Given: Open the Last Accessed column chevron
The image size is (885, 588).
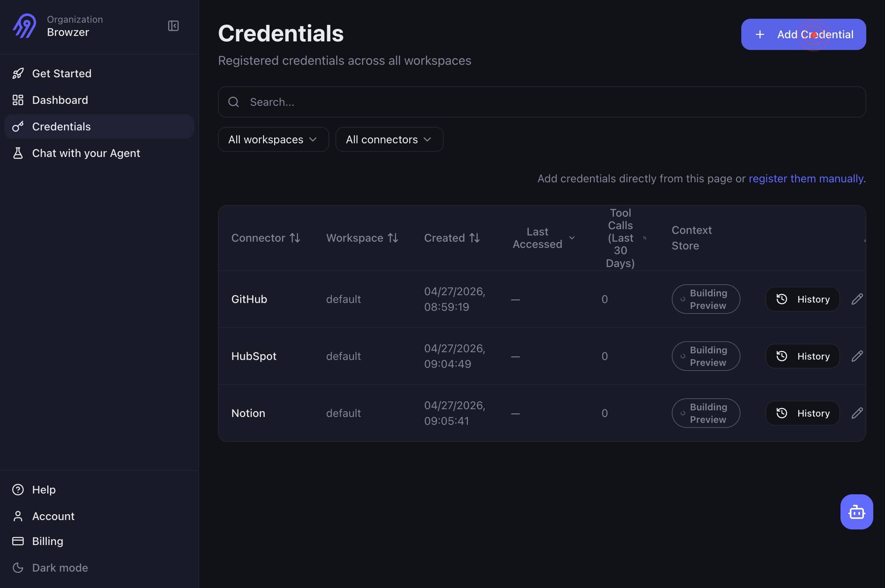Looking at the screenshot, I should click(572, 238).
